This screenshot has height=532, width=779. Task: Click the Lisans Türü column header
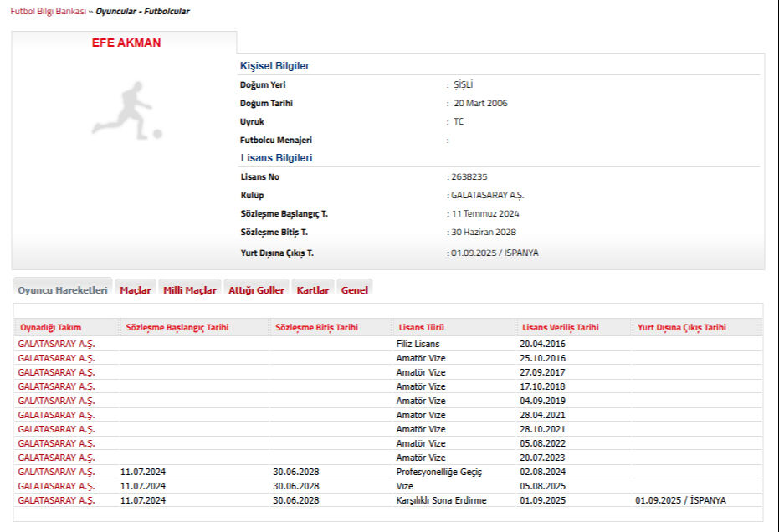tap(418, 327)
